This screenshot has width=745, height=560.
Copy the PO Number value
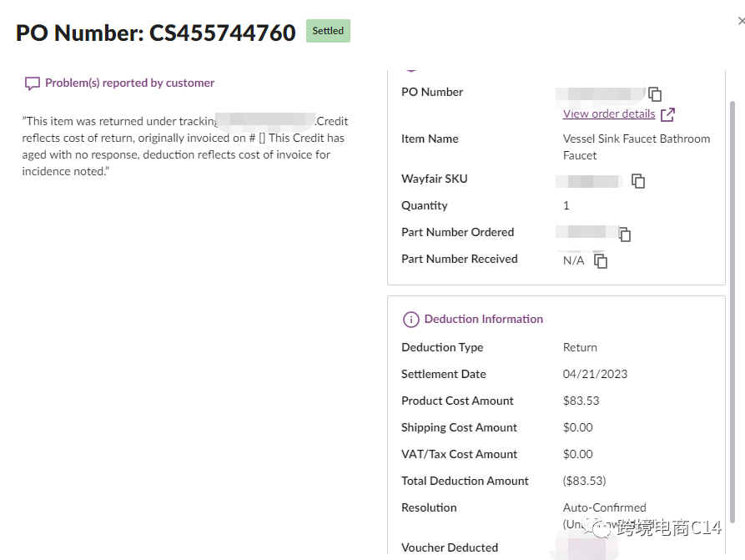tap(655, 94)
